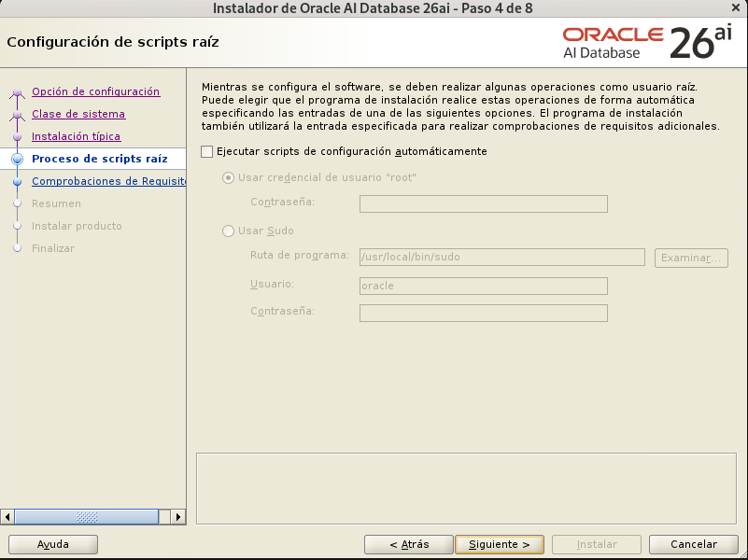Viewport: 748px width, 560px height.
Task: Focus the sudo program path field
Action: click(501, 257)
